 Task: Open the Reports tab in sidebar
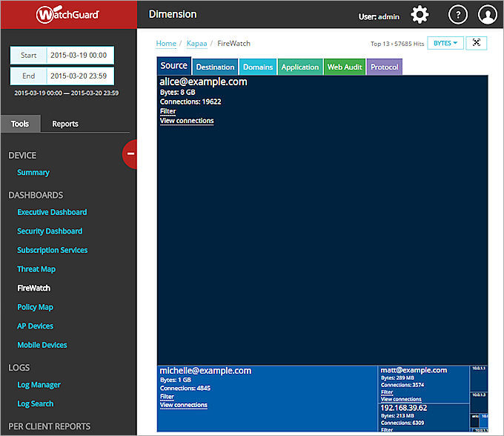point(65,124)
